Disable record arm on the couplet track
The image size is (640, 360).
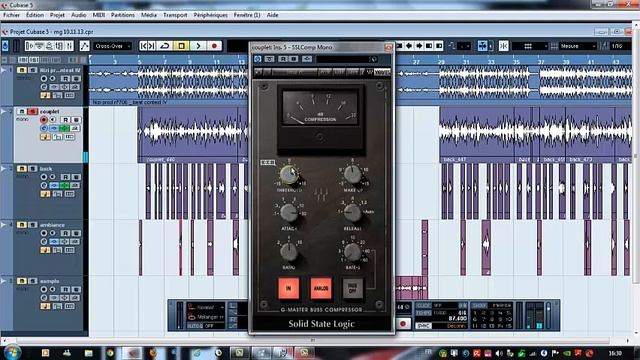44,120
